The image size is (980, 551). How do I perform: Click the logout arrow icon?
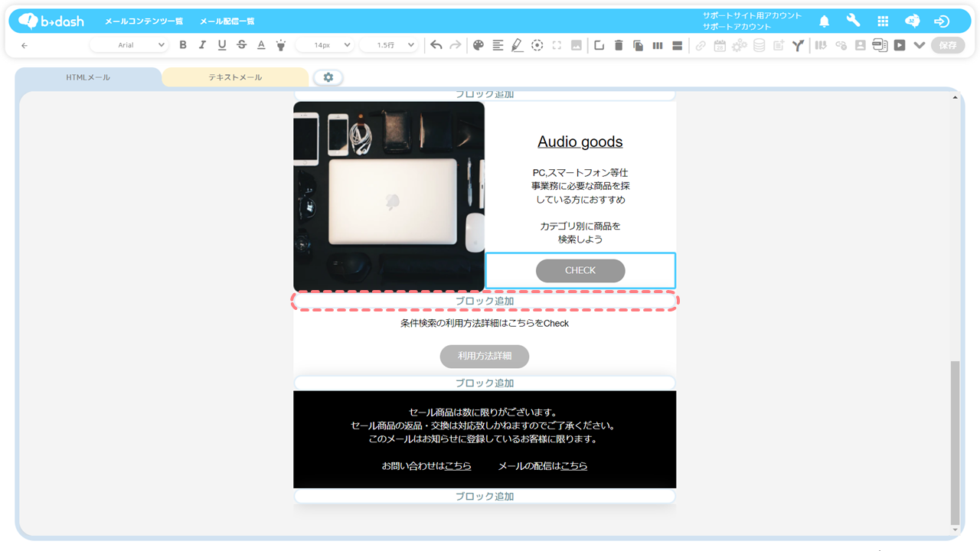(942, 21)
